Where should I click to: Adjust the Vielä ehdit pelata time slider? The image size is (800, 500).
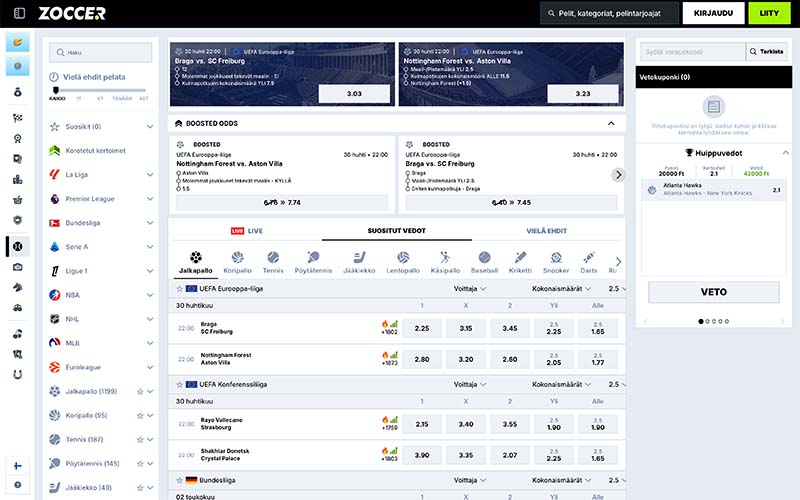tap(56, 90)
